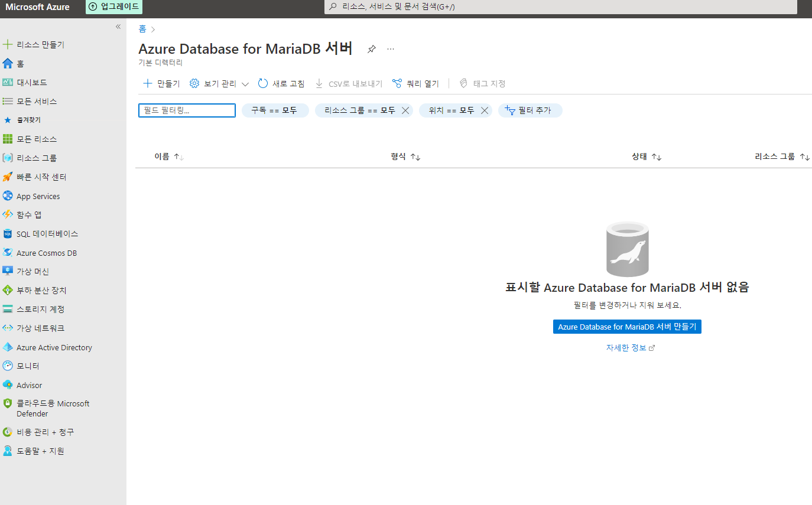Open 클라우드용 Microsoft Defender shield icon
The width and height of the screenshot is (812, 505).
[x=8, y=403]
